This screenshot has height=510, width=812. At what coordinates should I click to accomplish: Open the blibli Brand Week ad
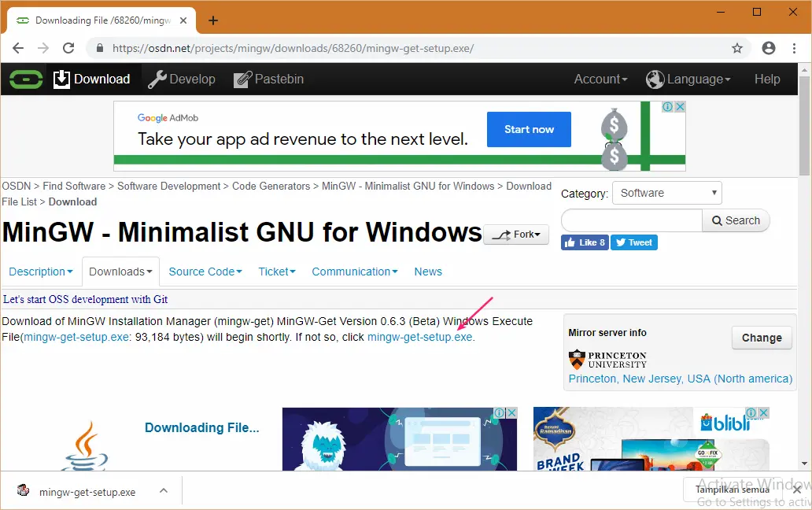[x=651, y=439]
